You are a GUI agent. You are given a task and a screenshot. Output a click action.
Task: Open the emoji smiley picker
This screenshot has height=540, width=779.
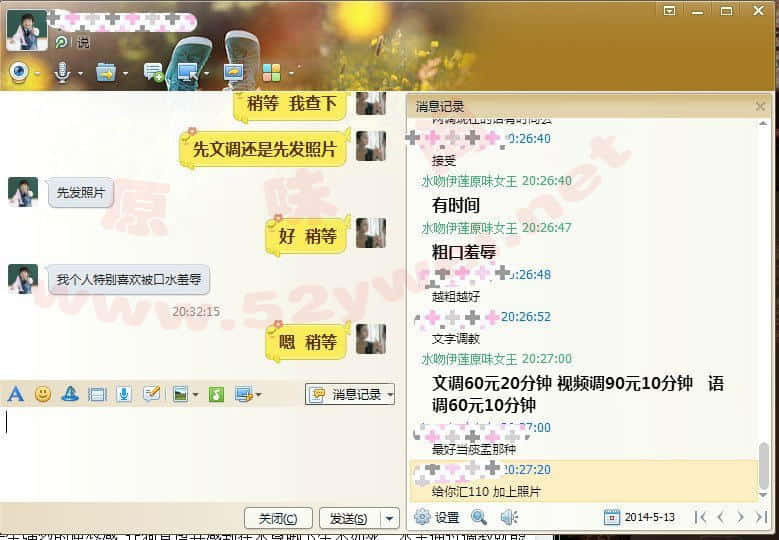tap(43, 394)
